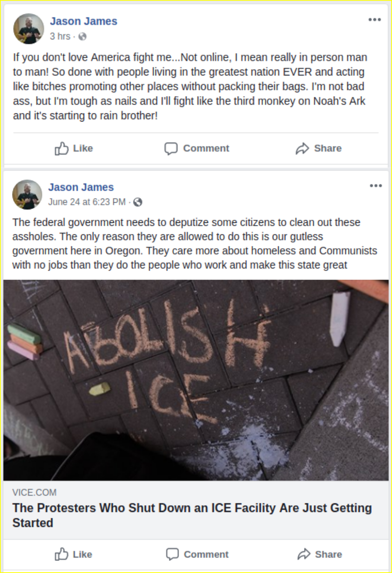Click the Share arrow icon on the second post

pos(304,554)
